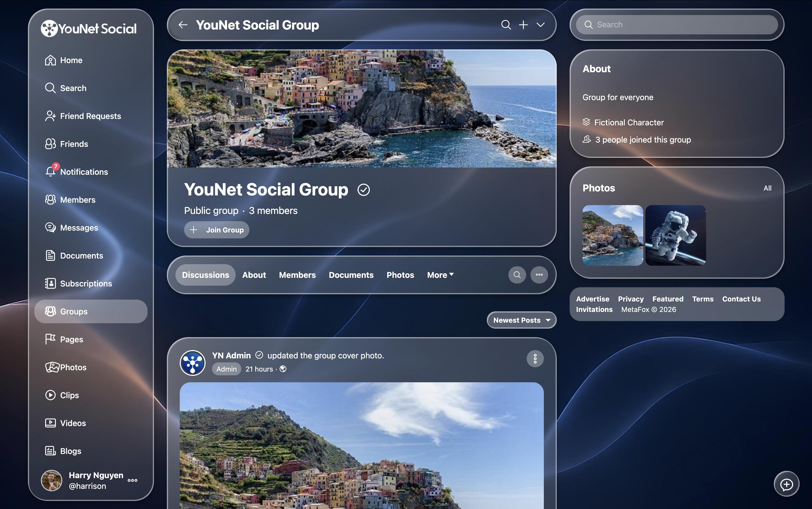Viewport: 812px width, 509px height.
Task: Click the floating new chat plus icon
Action: (x=786, y=484)
